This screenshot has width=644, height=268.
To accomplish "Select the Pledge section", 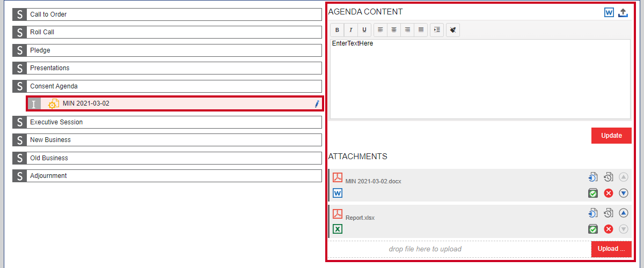I will point(167,50).
